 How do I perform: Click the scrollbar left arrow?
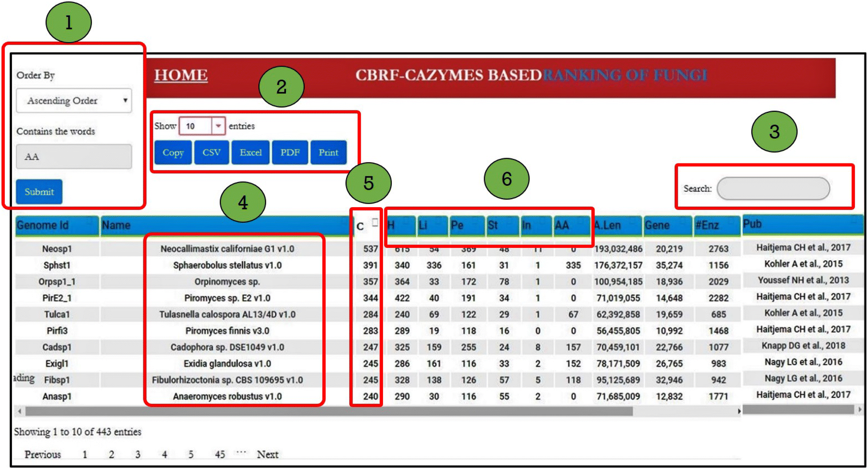pos(19,411)
